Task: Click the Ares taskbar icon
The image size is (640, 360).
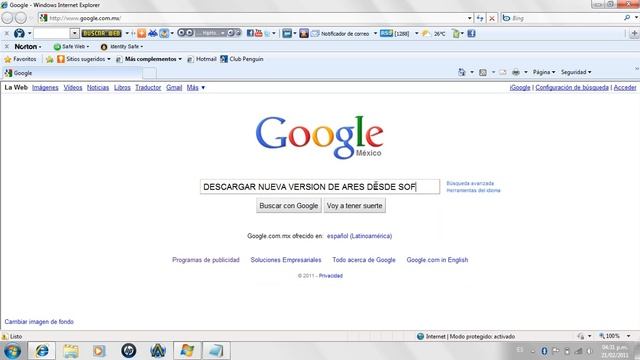Action: pyautogui.click(x=158, y=351)
